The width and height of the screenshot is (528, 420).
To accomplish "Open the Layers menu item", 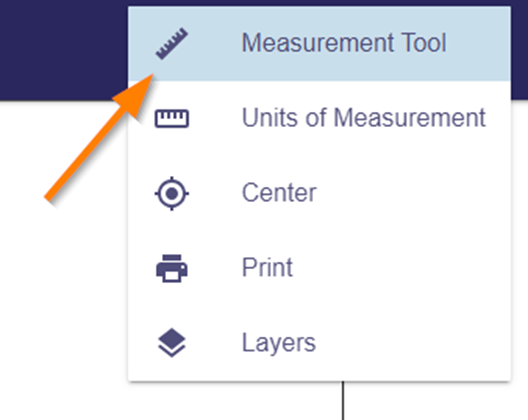I will click(319, 343).
